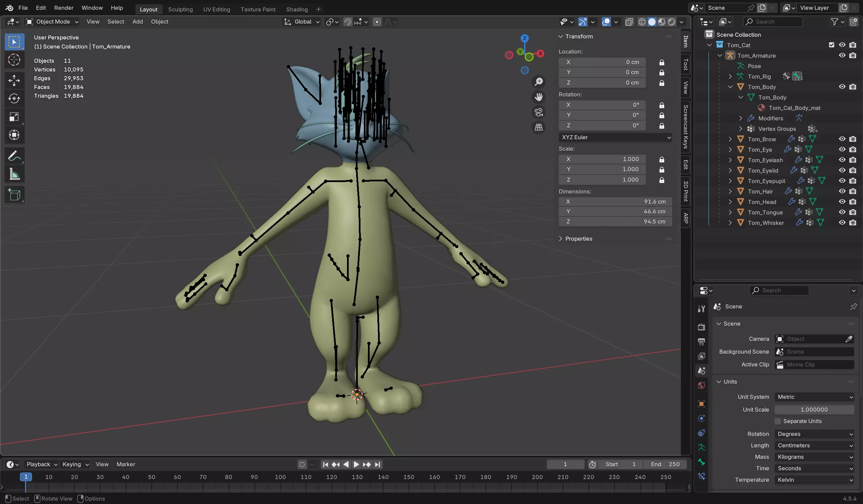The height and width of the screenshot is (504, 863).
Task: Open Bone properties tab icon
Action: (x=701, y=462)
